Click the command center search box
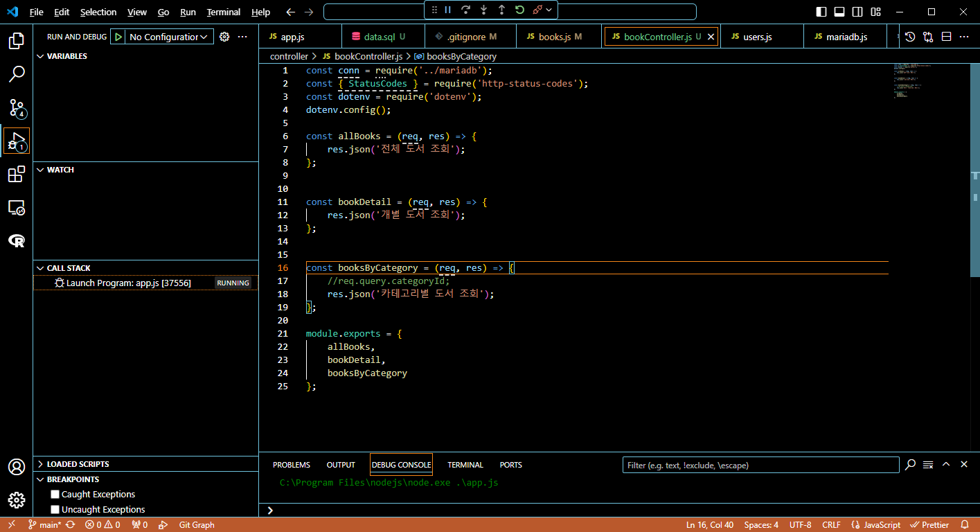The image size is (980, 532). (x=510, y=12)
